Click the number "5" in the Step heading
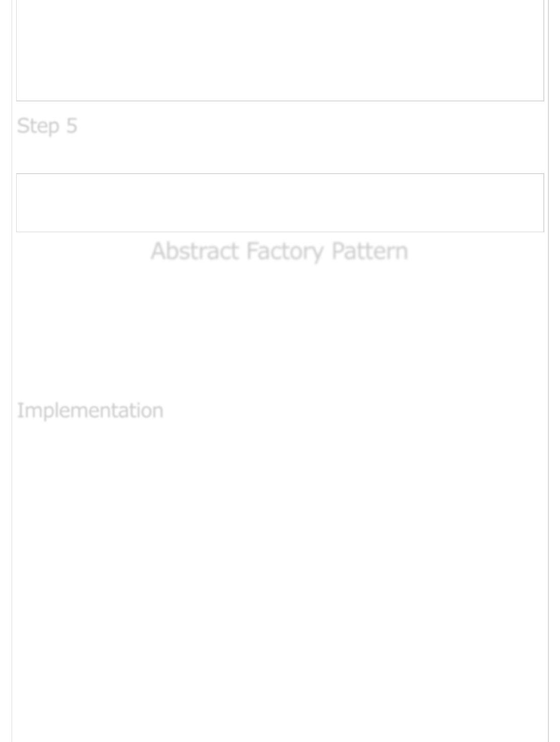Image resolution: width=560 pixels, height=742 pixels. (x=72, y=126)
